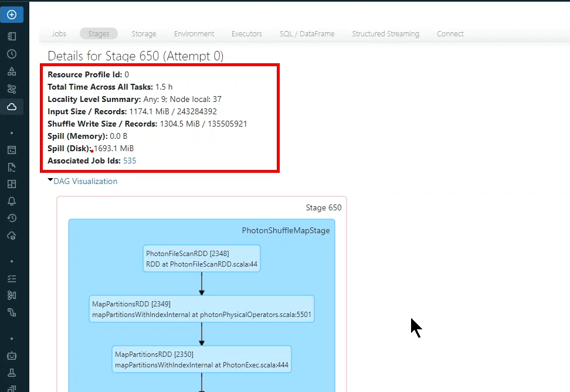This screenshot has width=570, height=392.
Task: Select the Compute cloud icon
Action: click(x=12, y=107)
